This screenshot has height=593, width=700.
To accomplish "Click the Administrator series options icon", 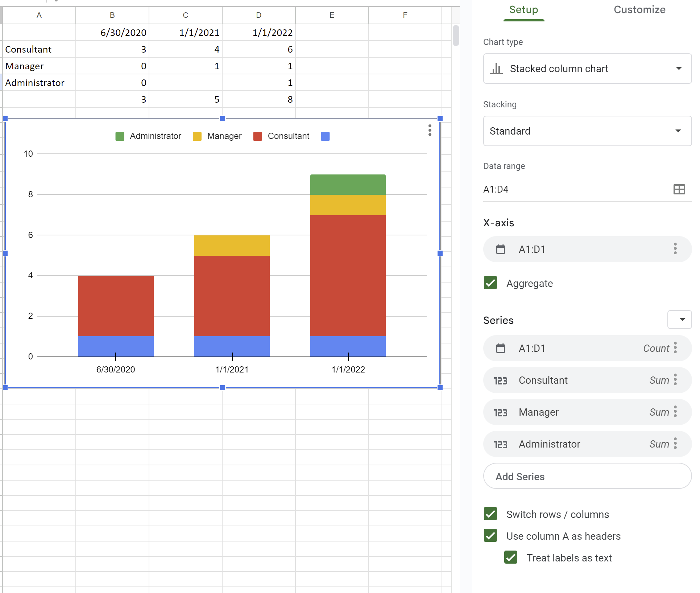I will pos(679,444).
